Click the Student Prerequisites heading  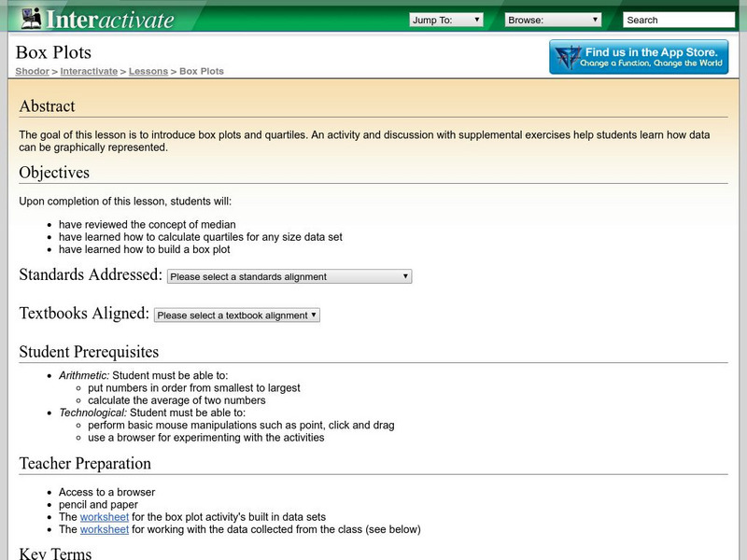[x=89, y=352]
